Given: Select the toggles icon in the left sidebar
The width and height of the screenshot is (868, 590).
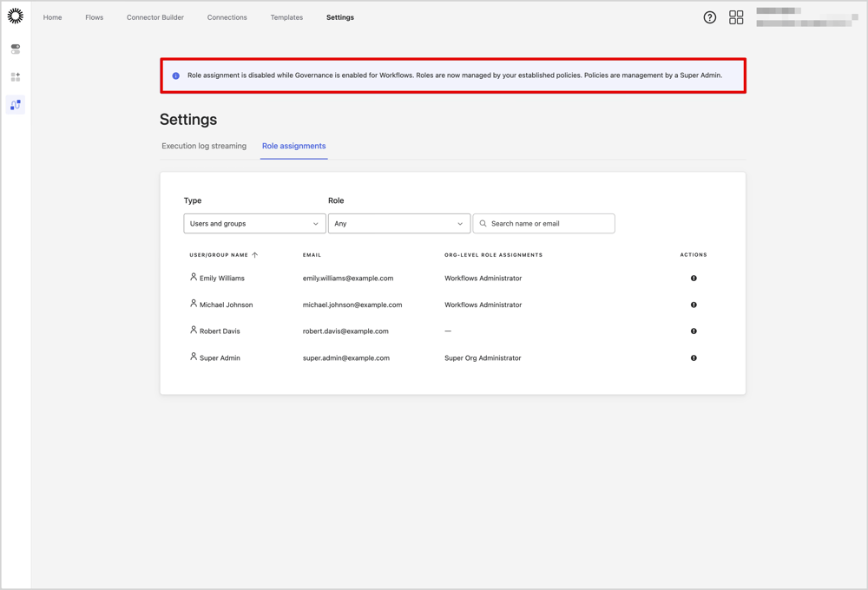Looking at the screenshot, I should click(x=15, y=49).
